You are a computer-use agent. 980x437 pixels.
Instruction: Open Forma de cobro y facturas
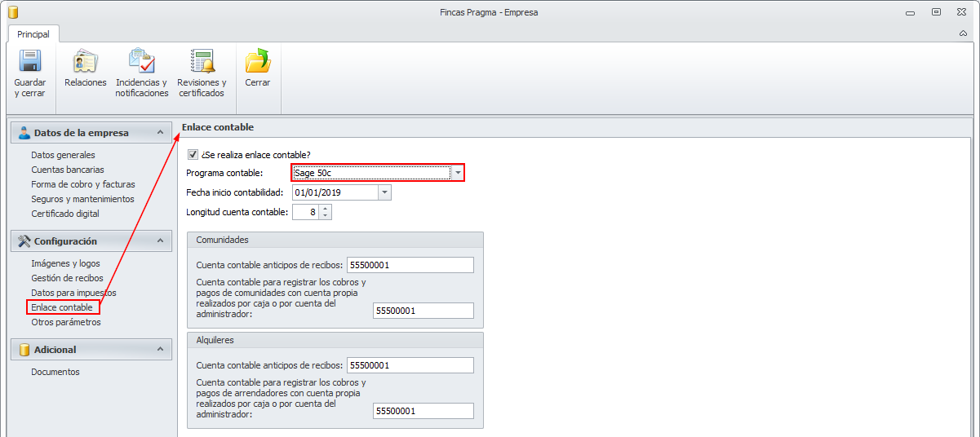pyautogui.click(x=83, y=184)
